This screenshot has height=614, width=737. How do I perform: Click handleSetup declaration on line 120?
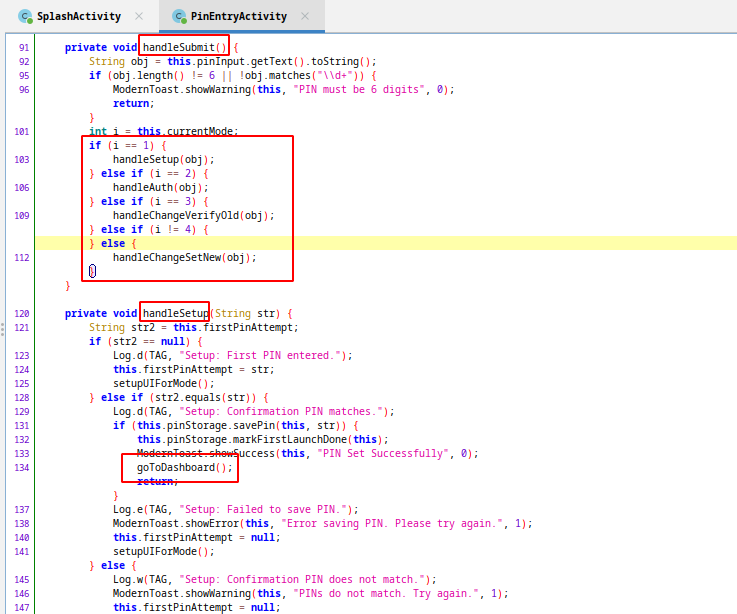pyautogui.click(x=174, y=313)
